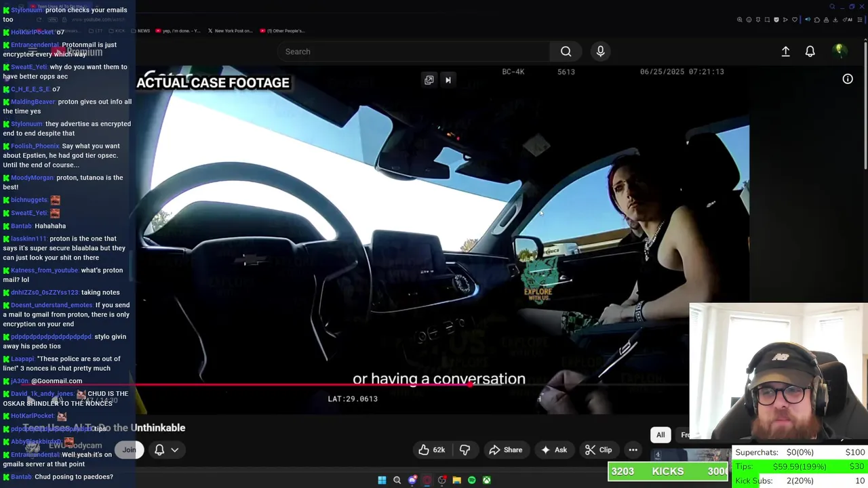
Task: Click the YouTube search magnifier button
Action: tap(566, 52)
